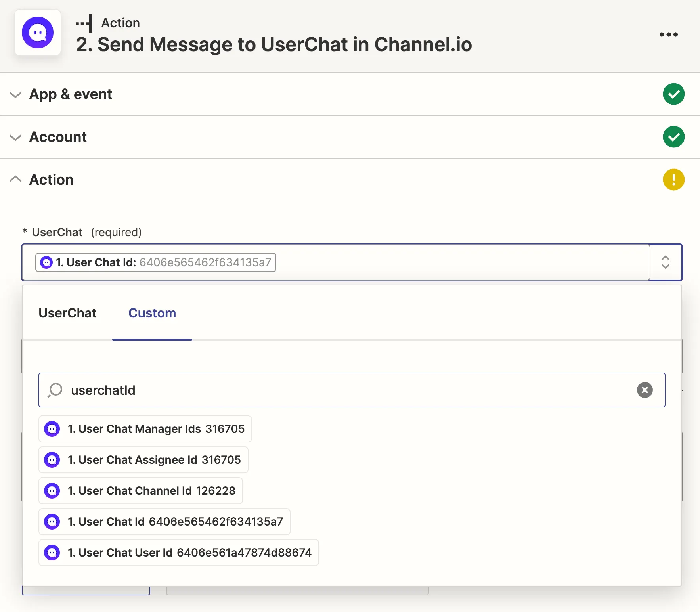Click the green checkmark beside Account

[673, 137]
